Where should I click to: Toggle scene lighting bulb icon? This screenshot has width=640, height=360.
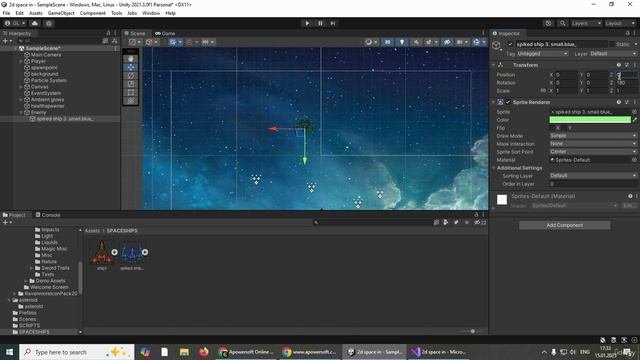(402, 42)
